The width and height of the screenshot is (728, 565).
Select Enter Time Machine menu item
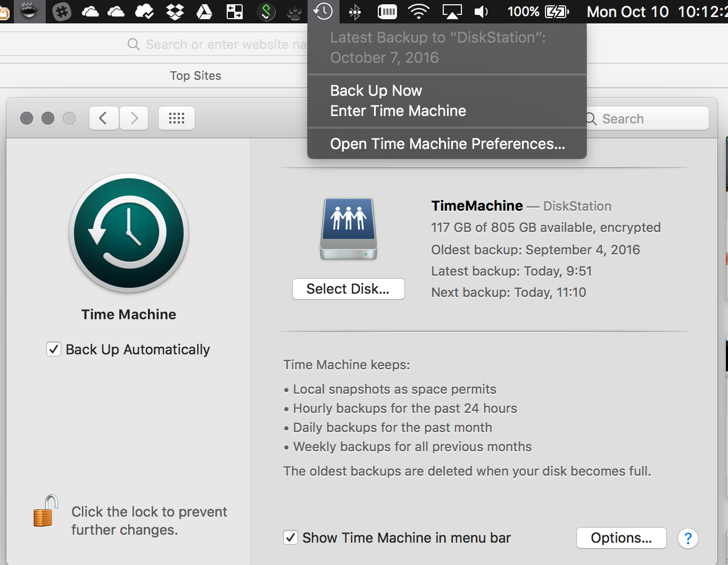coord(447,111)
